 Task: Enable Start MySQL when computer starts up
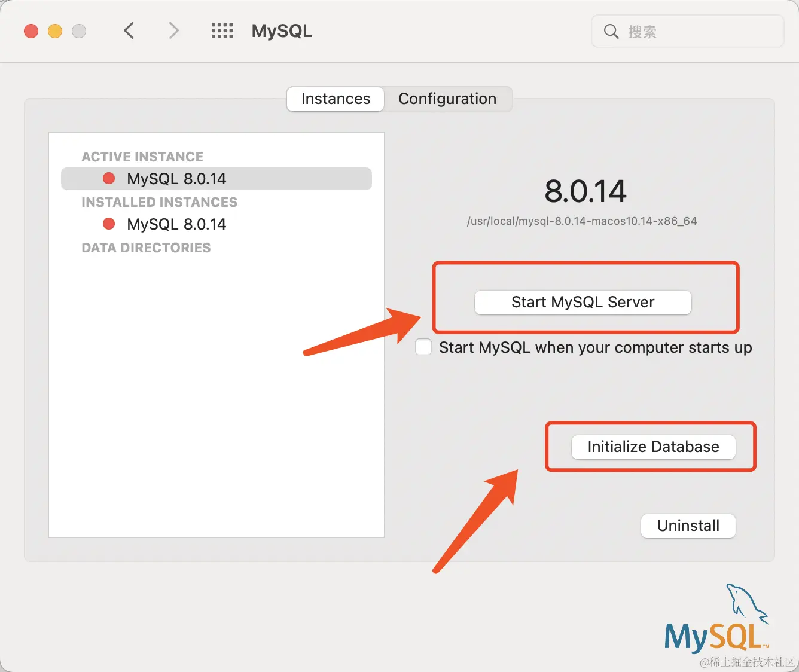[423, 347]
